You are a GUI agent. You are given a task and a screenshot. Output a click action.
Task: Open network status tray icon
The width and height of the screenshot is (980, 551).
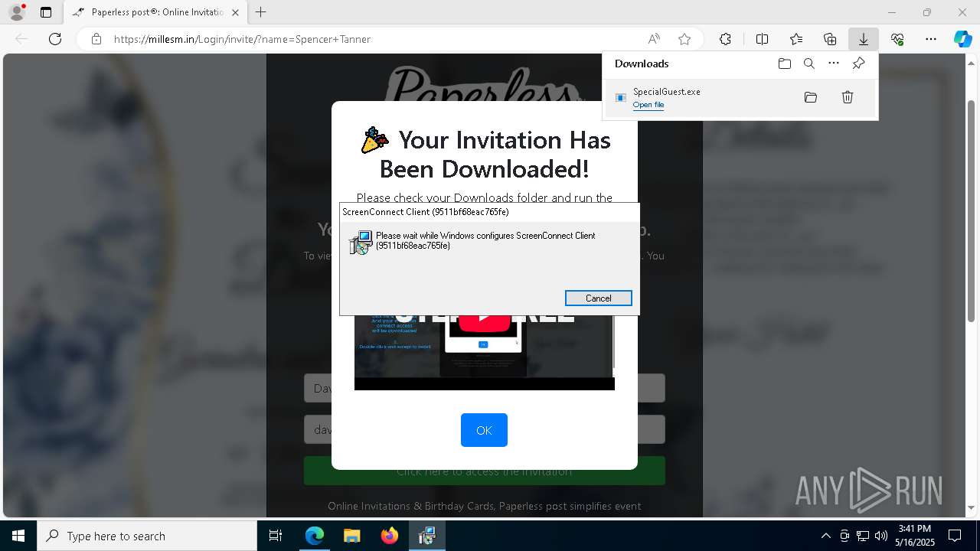863,536
